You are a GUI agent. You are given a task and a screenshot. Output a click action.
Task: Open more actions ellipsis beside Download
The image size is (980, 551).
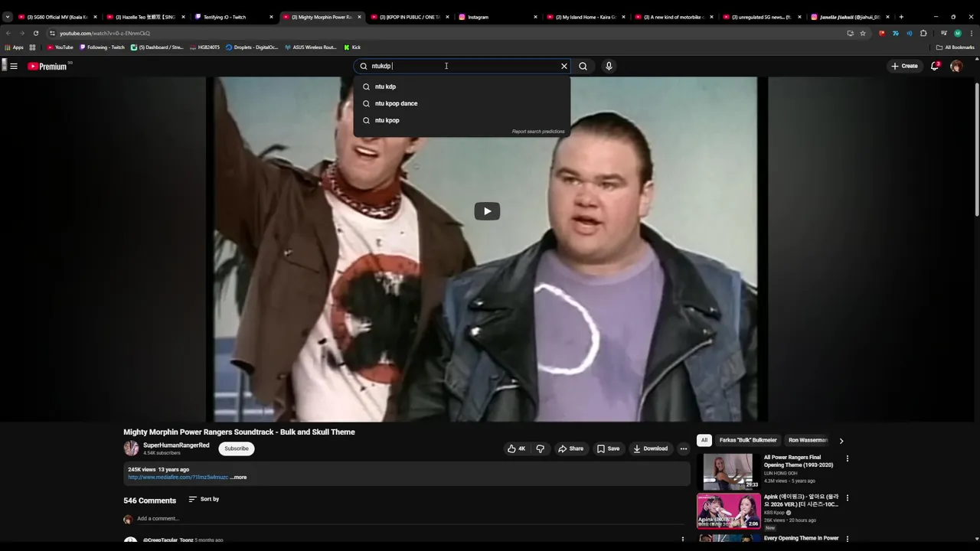point(684,448)
